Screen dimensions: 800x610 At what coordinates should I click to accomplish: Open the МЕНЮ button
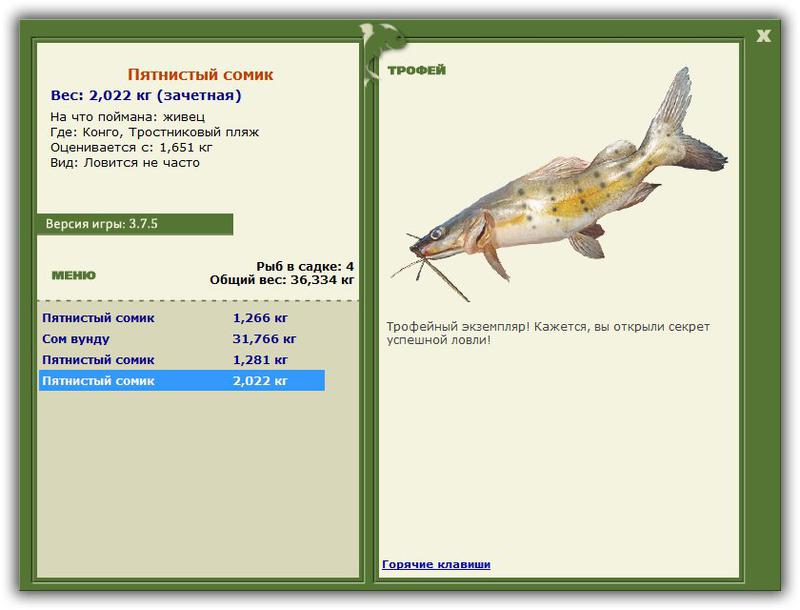[73, 275]
